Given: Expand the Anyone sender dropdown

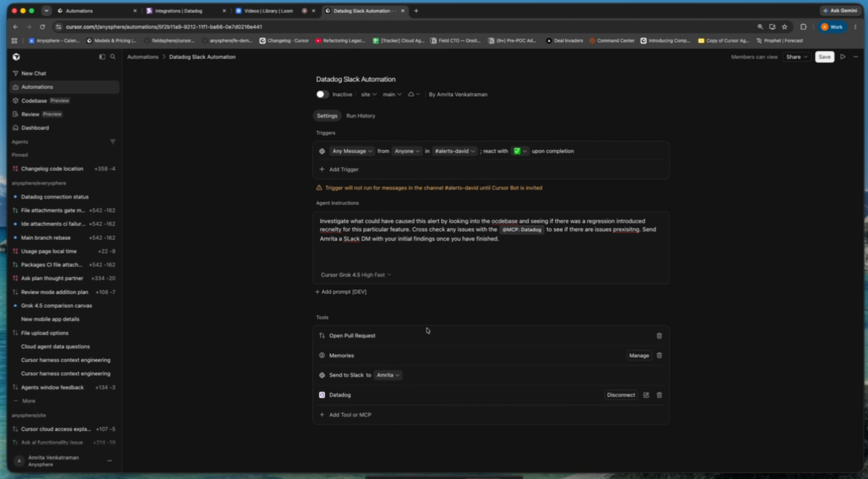Looking at the screenshot, I should click(x=407, y=151).
